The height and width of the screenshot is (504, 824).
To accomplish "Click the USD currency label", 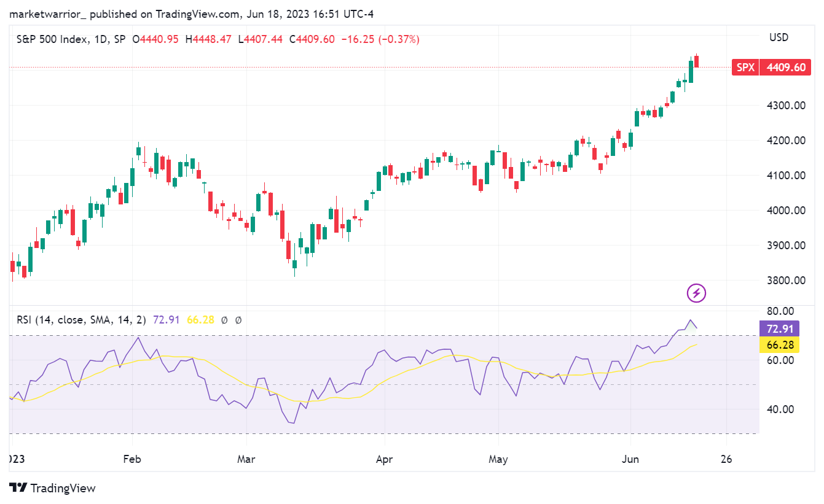I will (x=779, y=37).
